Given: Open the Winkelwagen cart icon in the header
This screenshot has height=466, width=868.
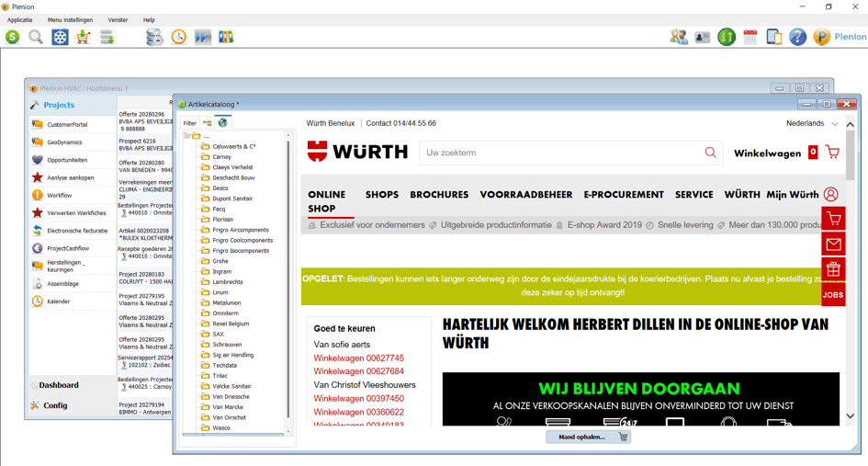Looking at the screenshot, I should [x=832, y=152].
